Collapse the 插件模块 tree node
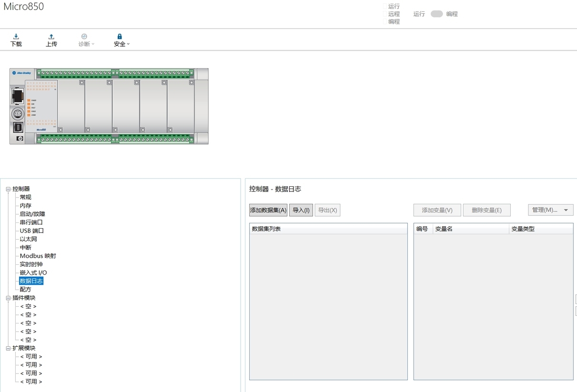This screenshot has height=392, width=577. pyautogui.click(x=8, y=298)
